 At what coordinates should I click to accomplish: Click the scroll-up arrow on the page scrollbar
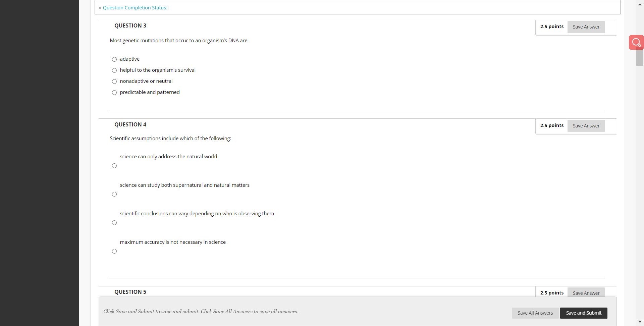(640, 4)
